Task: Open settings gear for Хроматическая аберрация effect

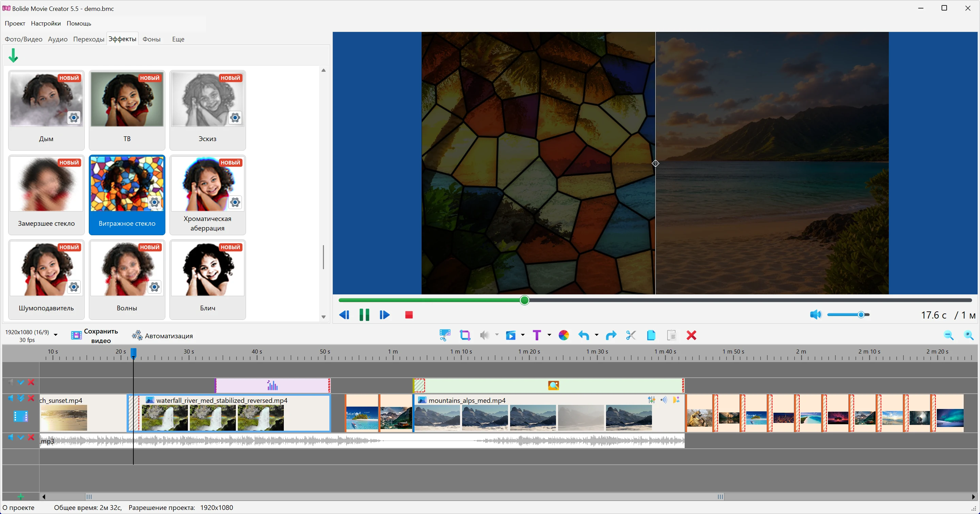Action: 235,202
